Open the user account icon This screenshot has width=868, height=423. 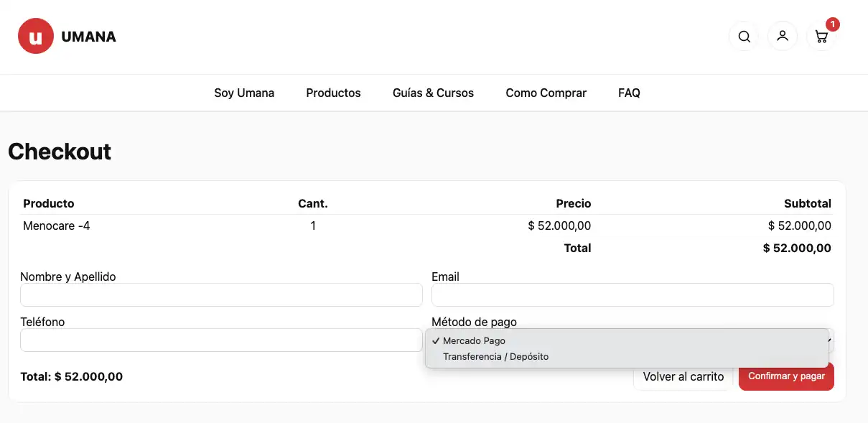click(x=783, y=36)
